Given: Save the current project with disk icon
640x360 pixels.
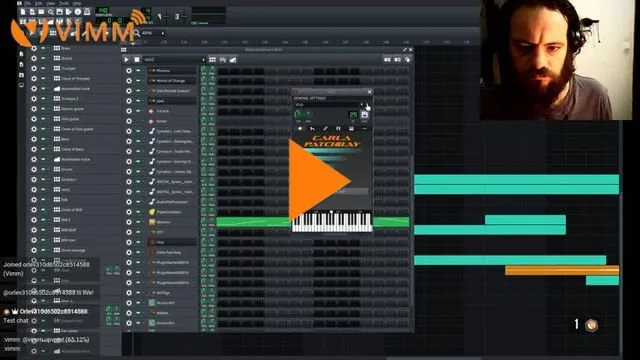Looking at the screenshot, I should pos(60,12).
